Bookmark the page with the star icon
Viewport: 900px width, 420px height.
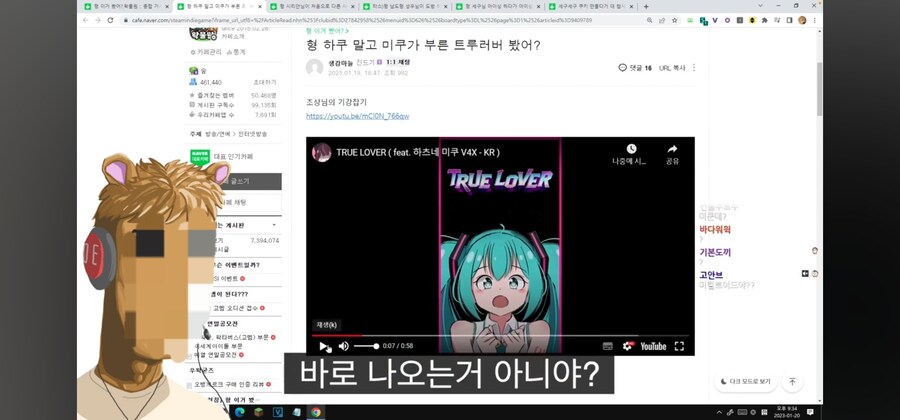pos(674,20)
